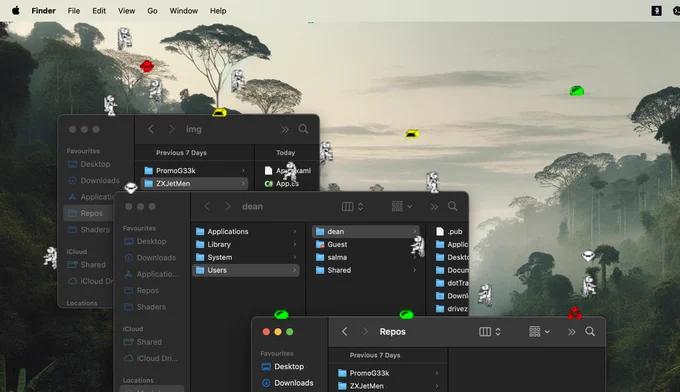
Task: Go forward in the img window
Action: click(172, 129)
